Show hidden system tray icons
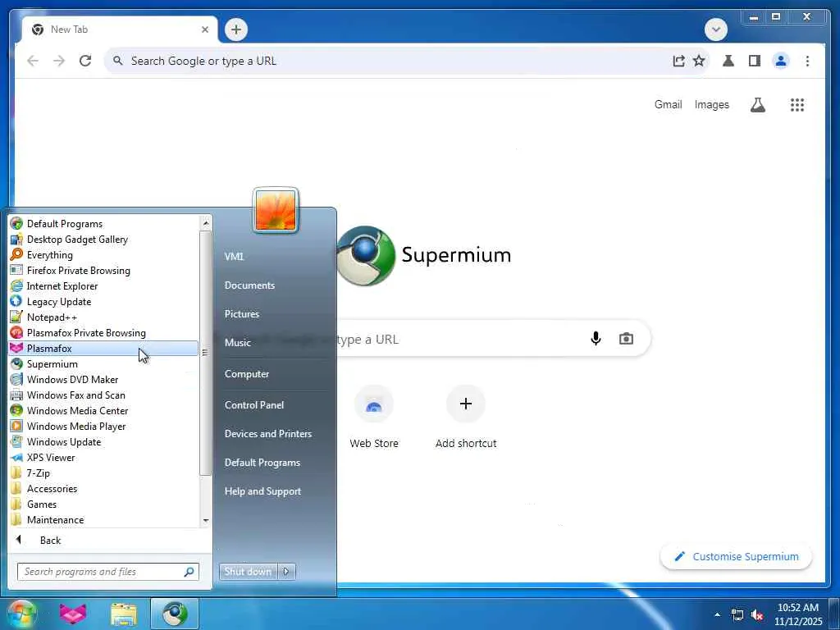840x630 pixels. point(717,615)
